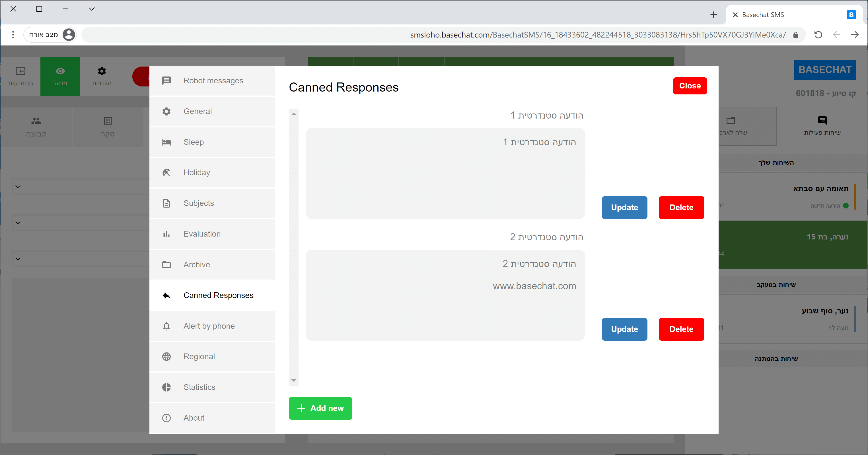
Task: Open the second dropdown chevron on left panel
Action: tap(18, 223)
